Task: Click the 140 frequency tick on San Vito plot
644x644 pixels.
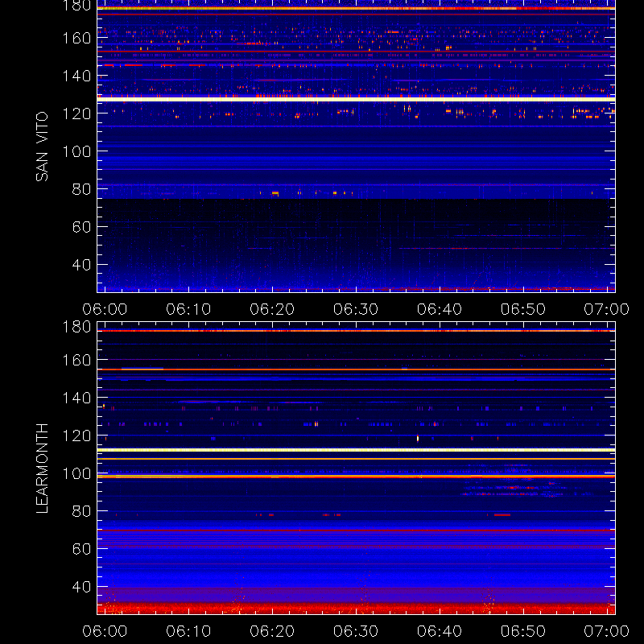Action: (76, 76)
